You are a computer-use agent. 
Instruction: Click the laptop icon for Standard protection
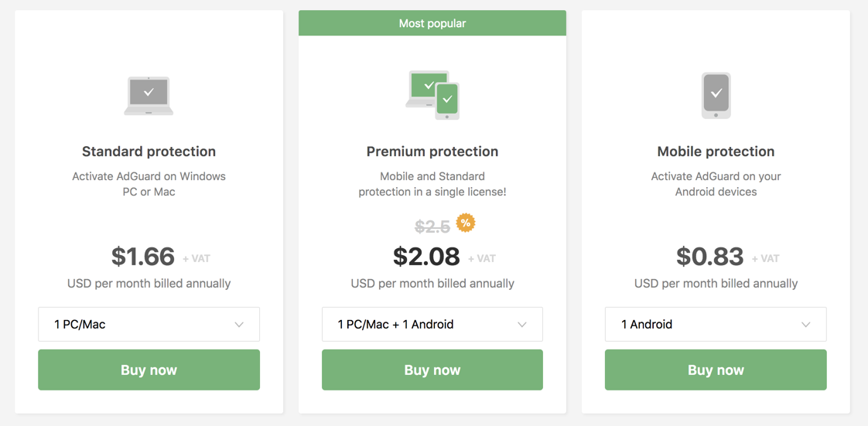click(x=149, y=96)
